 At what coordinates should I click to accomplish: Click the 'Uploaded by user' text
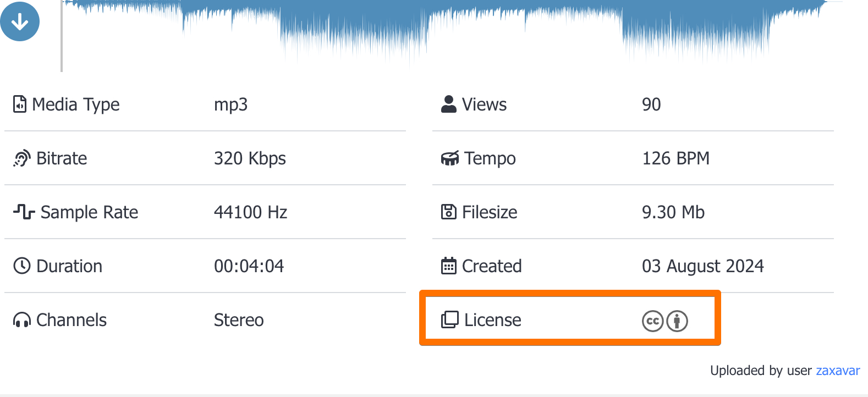pos(761,371)
